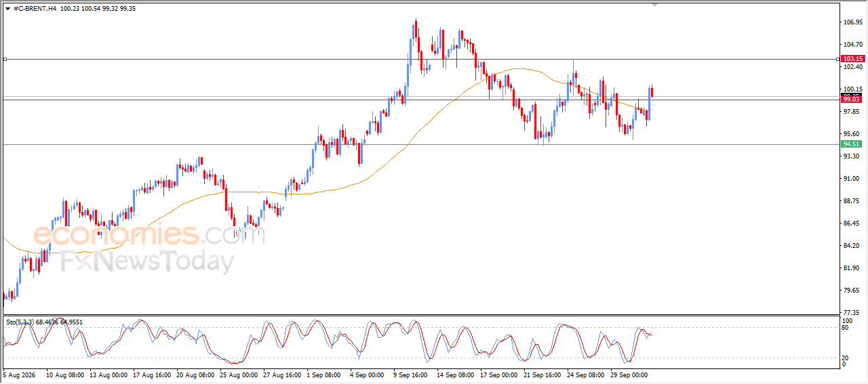
Task: Click the 25 Aug 00:00 time label
Action: pos(239,374)
